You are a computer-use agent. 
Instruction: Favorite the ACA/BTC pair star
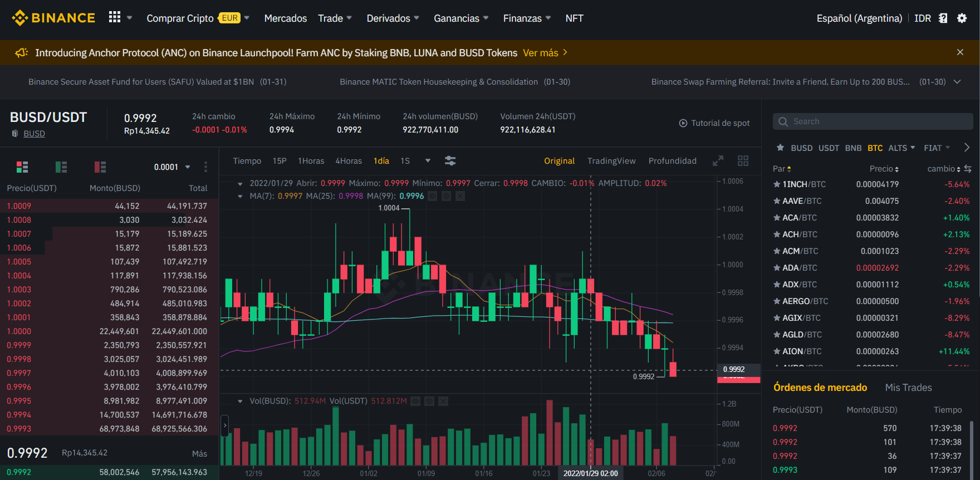pos(777,218)
